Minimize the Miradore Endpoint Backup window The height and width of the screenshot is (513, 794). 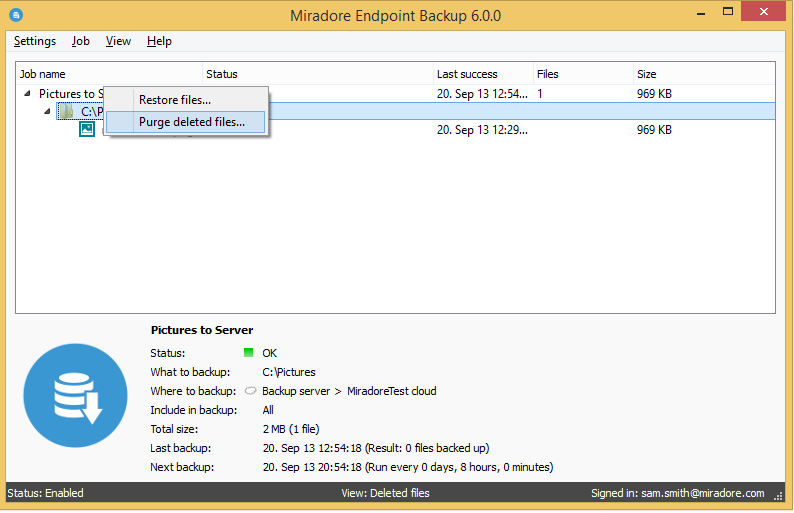701,13
